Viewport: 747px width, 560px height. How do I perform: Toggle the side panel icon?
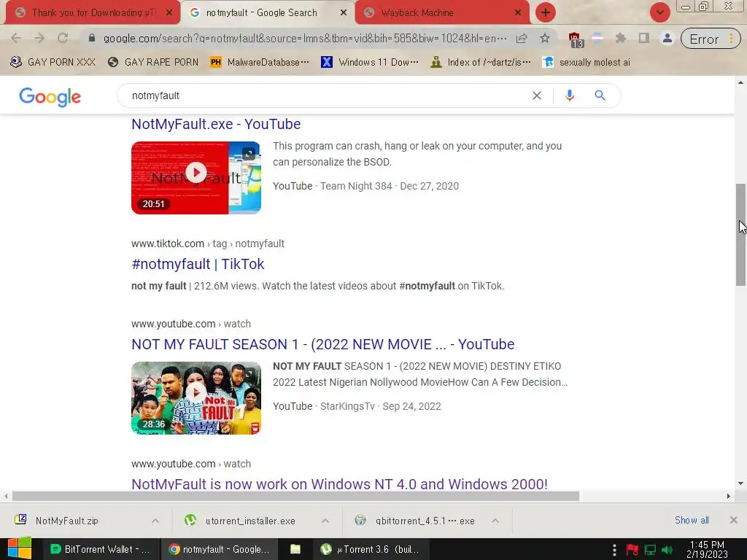pos(643,38)
